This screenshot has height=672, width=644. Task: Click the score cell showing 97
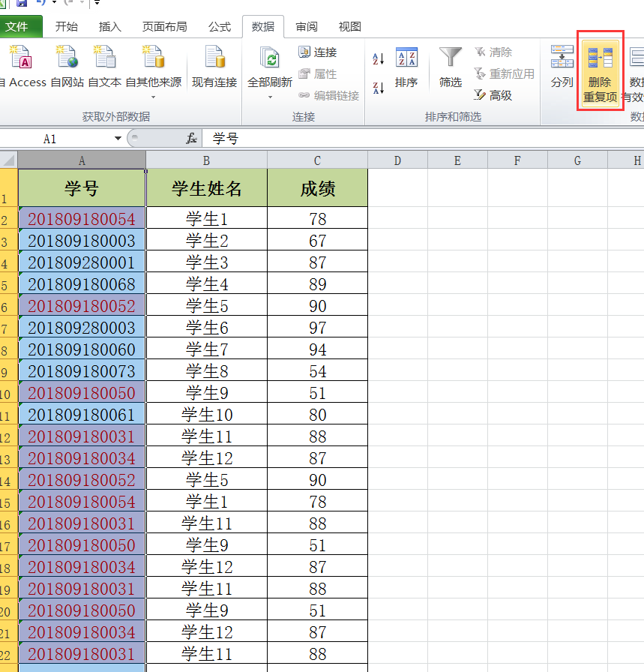tap(317, 327)
